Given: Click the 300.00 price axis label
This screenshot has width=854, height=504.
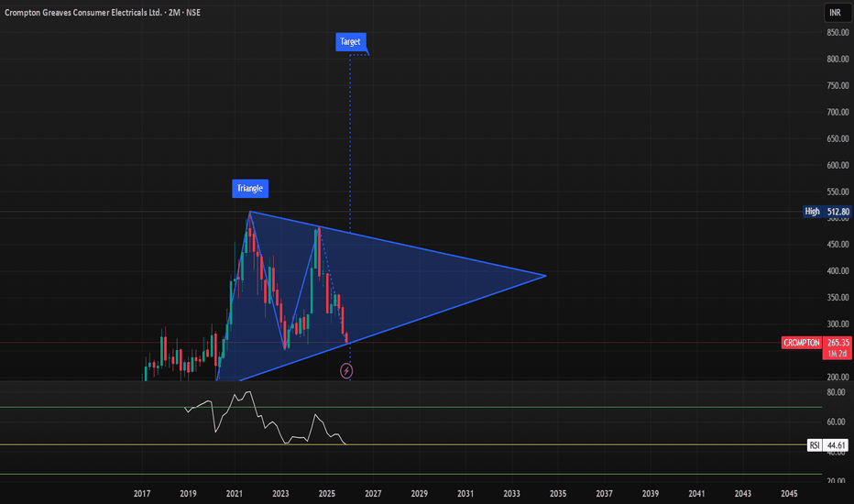Looking at the screenshot, I should (838, 324).
